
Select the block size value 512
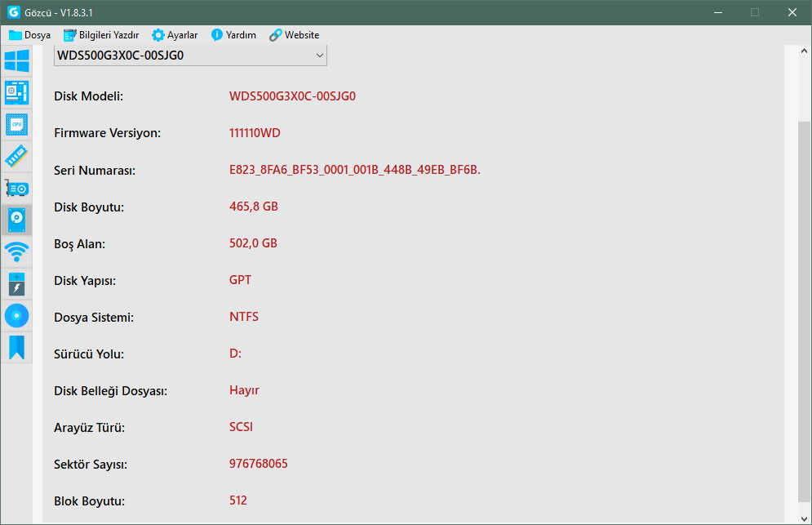[x=238, y=501]
